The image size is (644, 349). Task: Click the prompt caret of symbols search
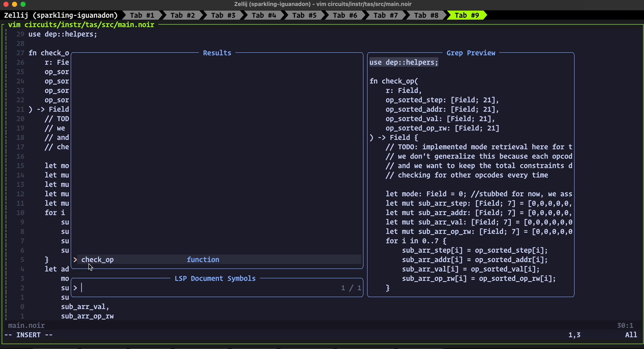pos(75,288)
